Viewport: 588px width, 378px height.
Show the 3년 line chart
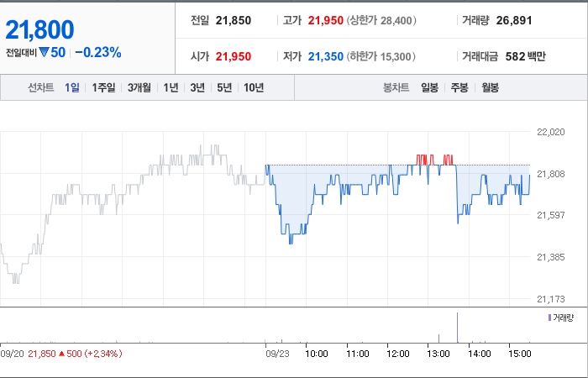pos(197,87)
